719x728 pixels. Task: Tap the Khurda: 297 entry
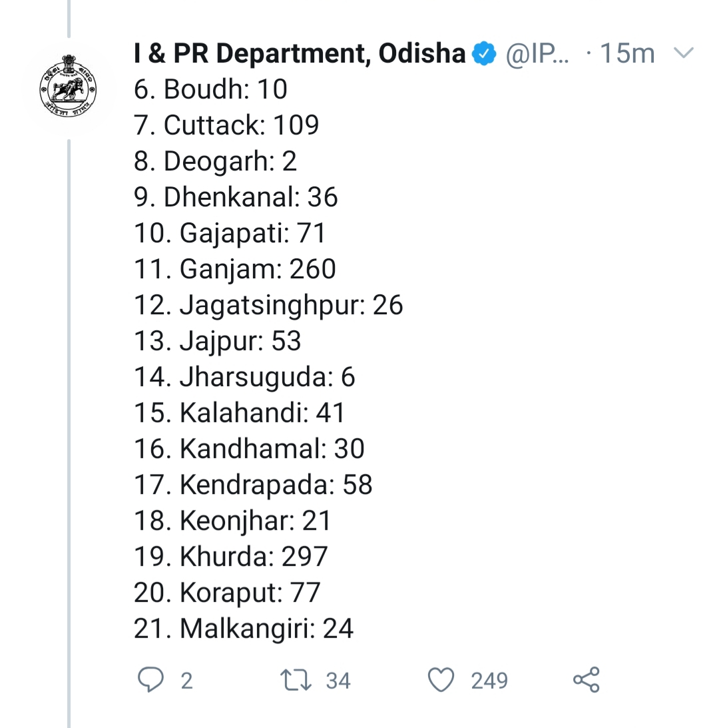[230, 556]
